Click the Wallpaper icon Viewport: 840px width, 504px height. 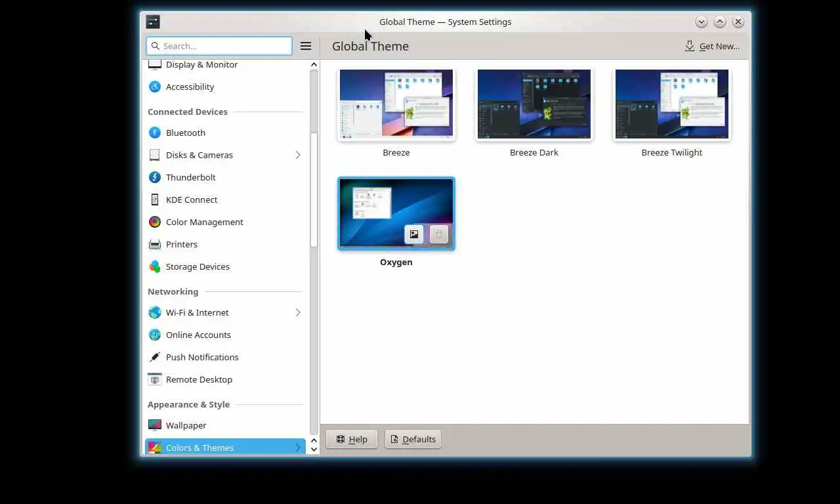[x=154, y=425]
